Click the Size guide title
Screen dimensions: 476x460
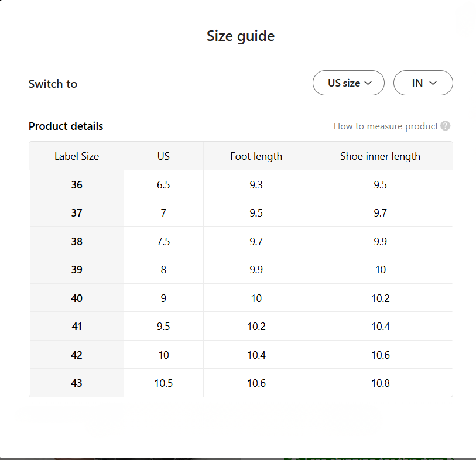click(241, 36)
